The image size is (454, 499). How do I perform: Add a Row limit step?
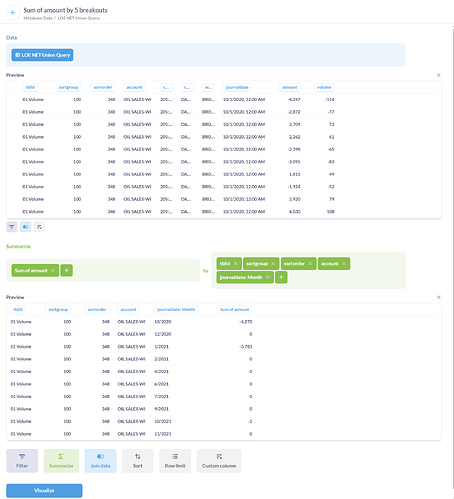175,461
